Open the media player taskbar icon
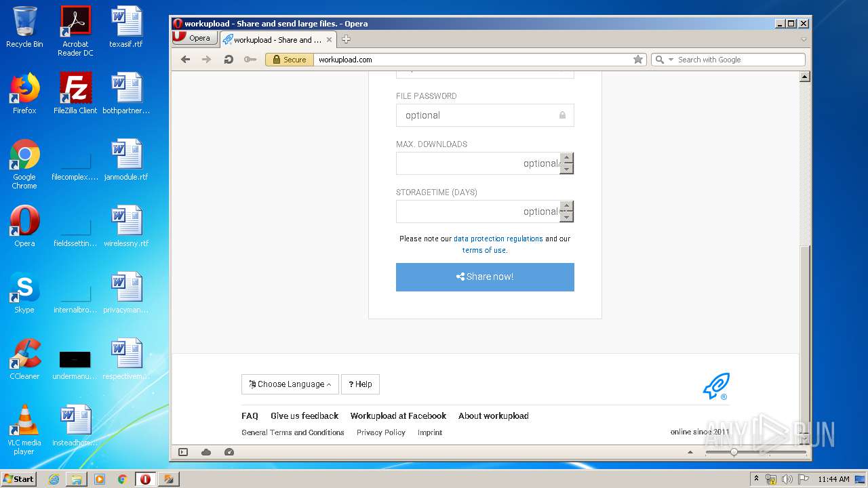The width and height of the screenshot is (868, 488). pyautogui.click(x=100, y=479)
